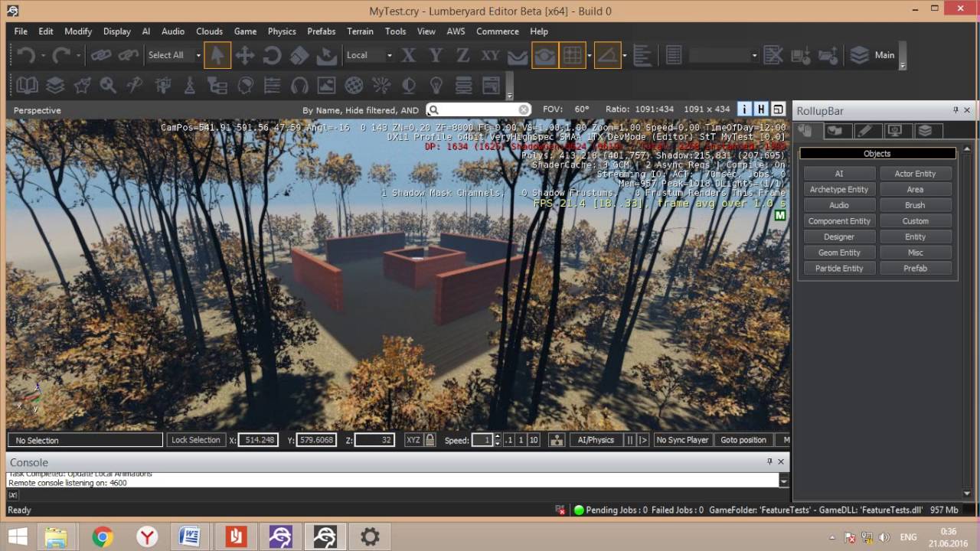The width and height of the screenshot is (980, 551).
Task: Open the Commerce menu
Action: click(x=498, y=31)
